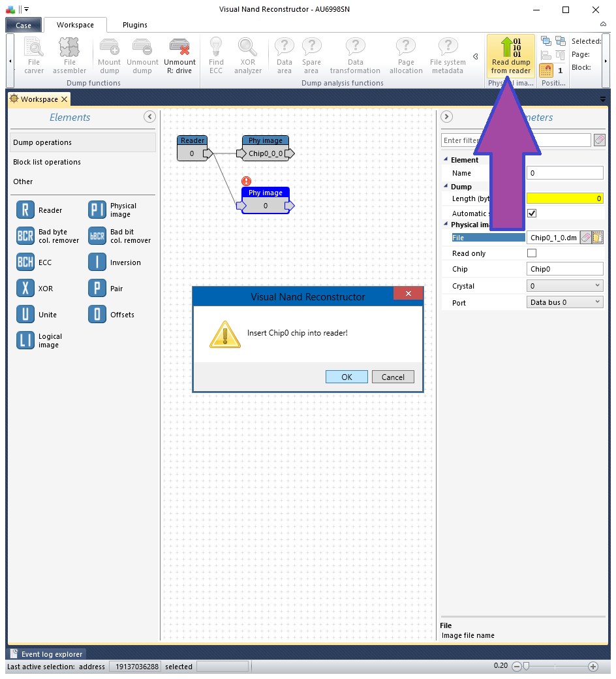Toggle the Automatic size checkbox
Image resolution: width=616 pixels, height=679 pixels.
point(532,213)
